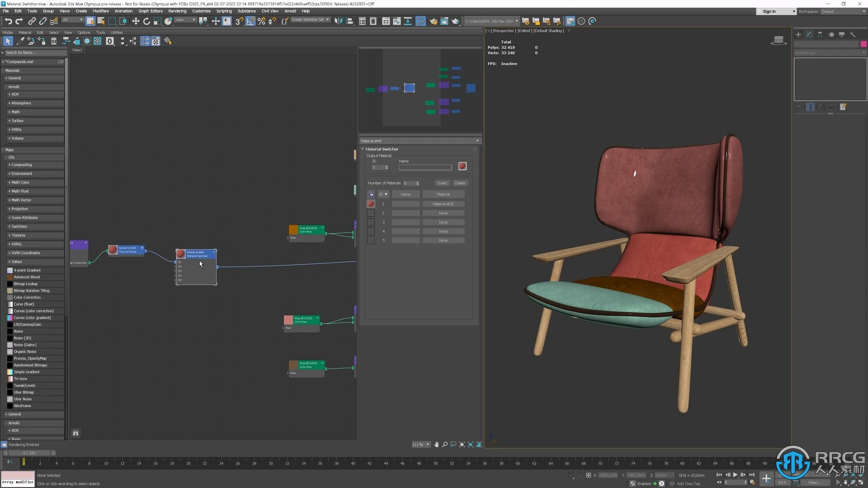The width and height of the screenshot is (868, 488).
Task: Toggle checkbox for Material ID 3
Action: click(371, 222)
